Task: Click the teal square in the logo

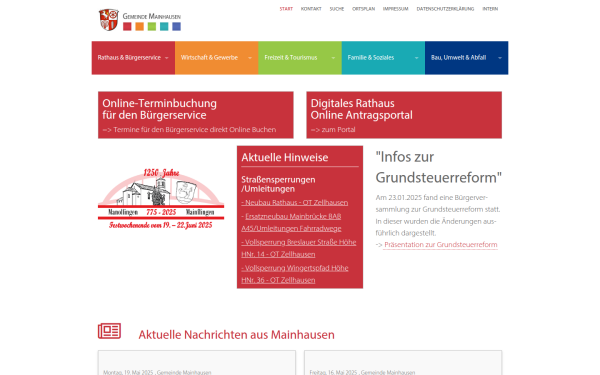Action: (x=164, y=26)
